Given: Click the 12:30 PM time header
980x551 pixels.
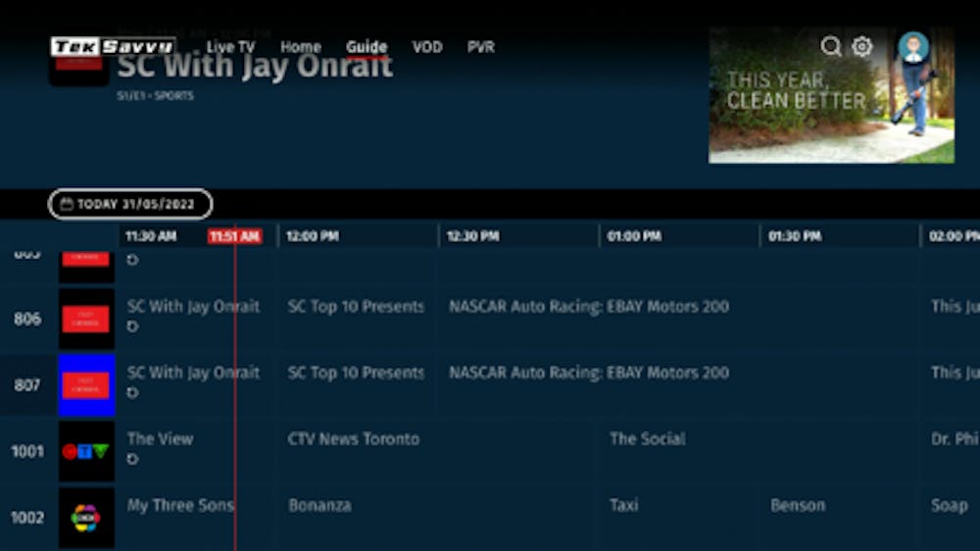Looking at the screenshot, I should pyautogui.click(x=472, y=236).
